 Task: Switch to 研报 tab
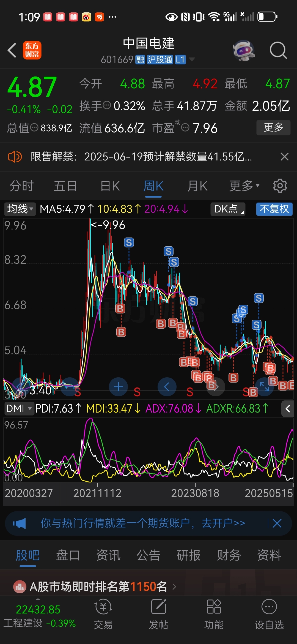(189, 555)
